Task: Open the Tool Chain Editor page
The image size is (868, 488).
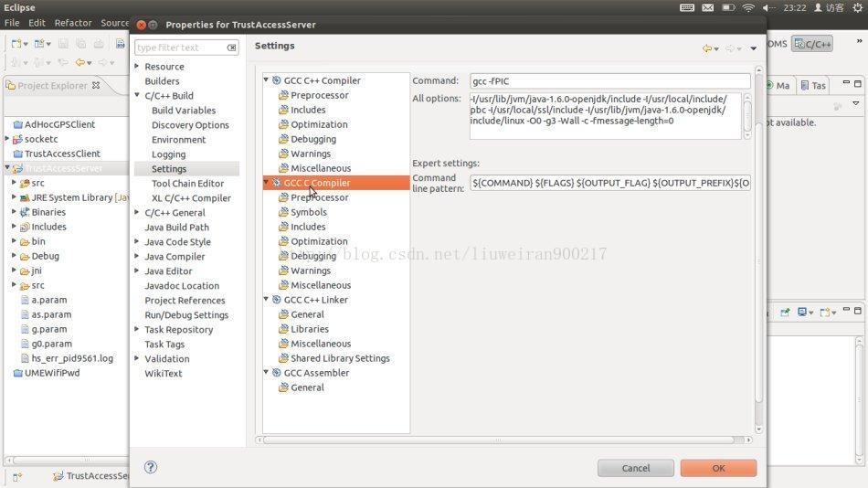Action: point(187,184)
